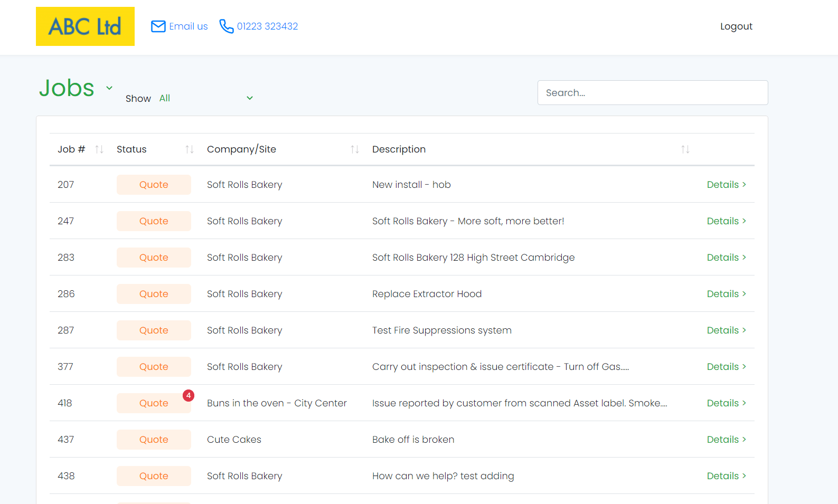Screen dimensions: 838x504
Task: Click the Jobs page heading
Action: (67, 88)
